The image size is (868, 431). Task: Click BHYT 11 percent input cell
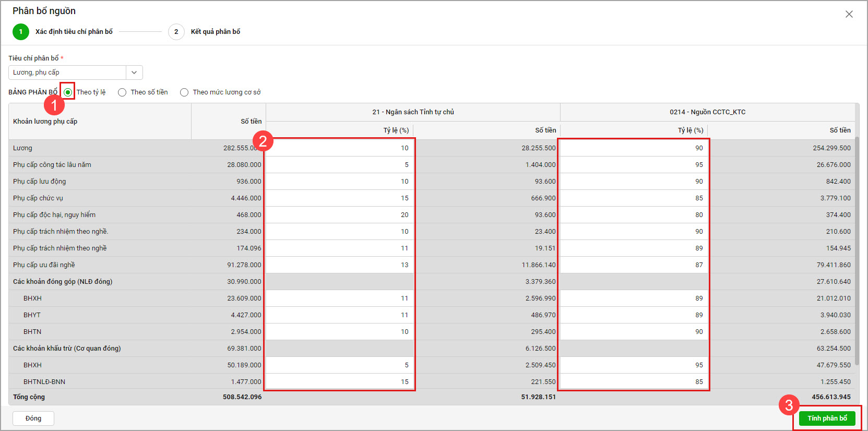[x=339, y=315]
